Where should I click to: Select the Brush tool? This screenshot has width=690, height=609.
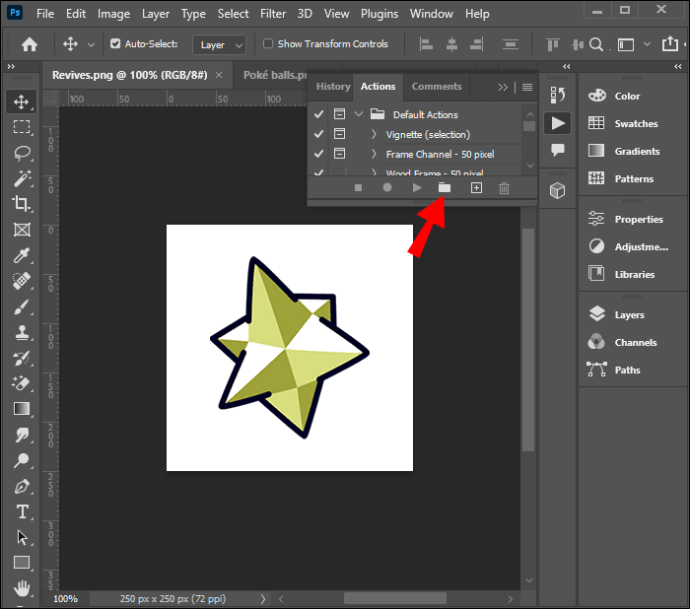click(22, 307)
